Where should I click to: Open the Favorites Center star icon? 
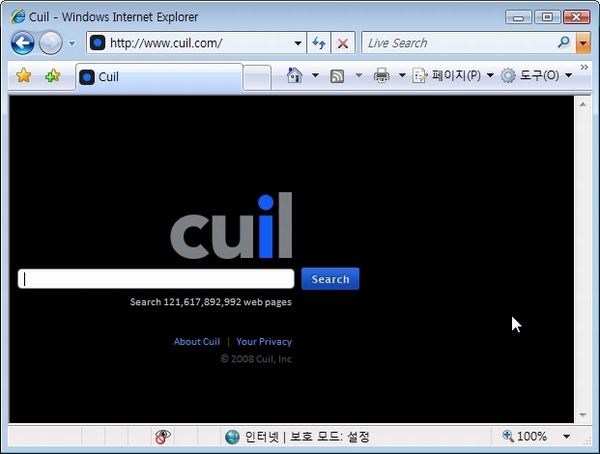pyautogui.click(x=24, y=75)
